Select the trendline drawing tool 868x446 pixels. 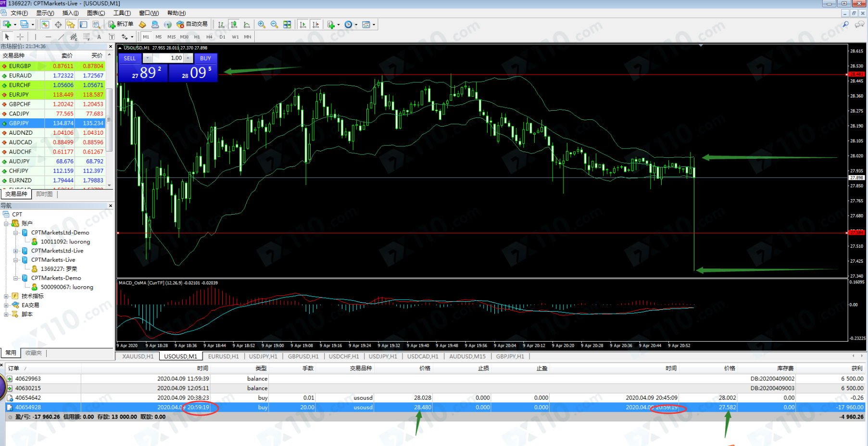(x=61, y=37)
